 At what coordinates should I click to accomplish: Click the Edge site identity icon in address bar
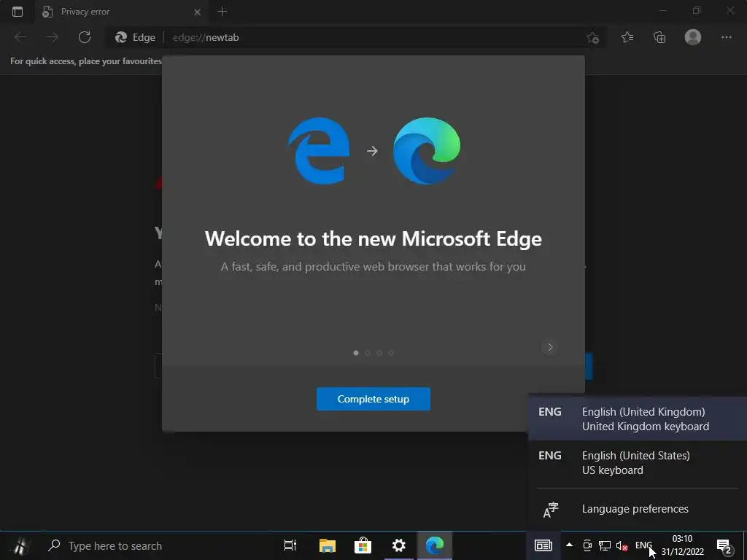135,37
